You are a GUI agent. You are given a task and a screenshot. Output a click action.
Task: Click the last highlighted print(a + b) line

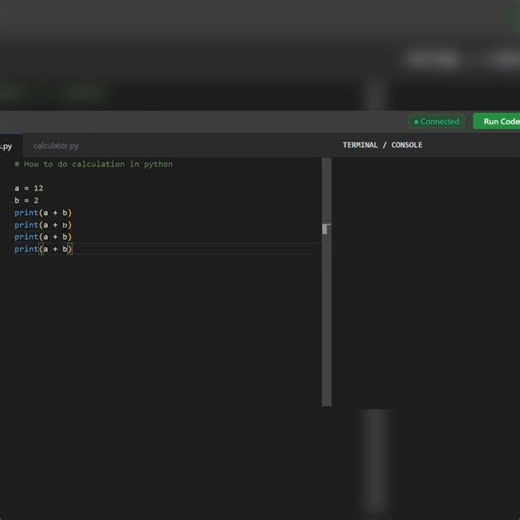coord(43,249)
